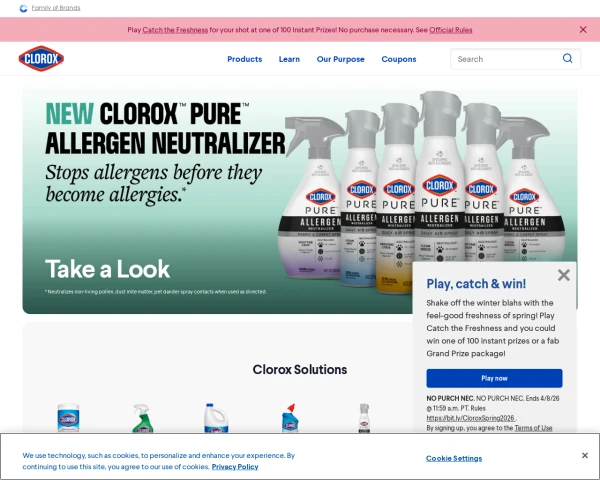
Task: Select the toilet bowl cleaner thumbnail
Action: coord(290,418)
